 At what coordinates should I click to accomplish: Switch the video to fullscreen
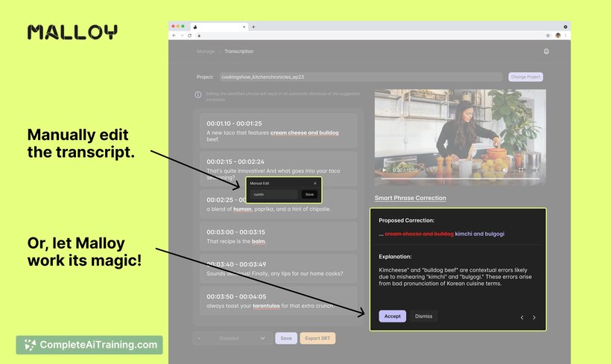tap(521, 170)
